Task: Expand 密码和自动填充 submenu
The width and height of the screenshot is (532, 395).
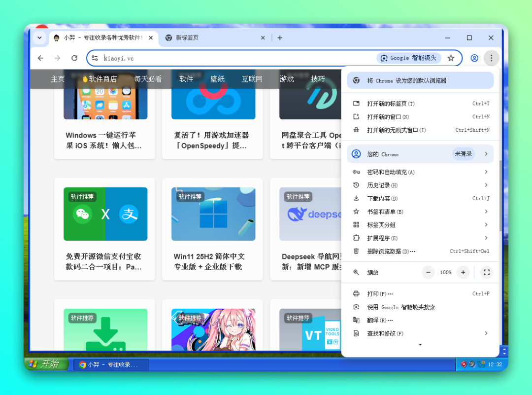Action: pyautogui.click(x=420, y=172)
